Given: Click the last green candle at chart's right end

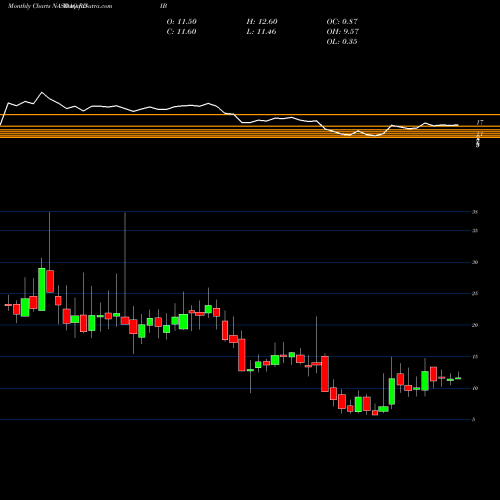Looking at the screenshot, I should 458,378.
